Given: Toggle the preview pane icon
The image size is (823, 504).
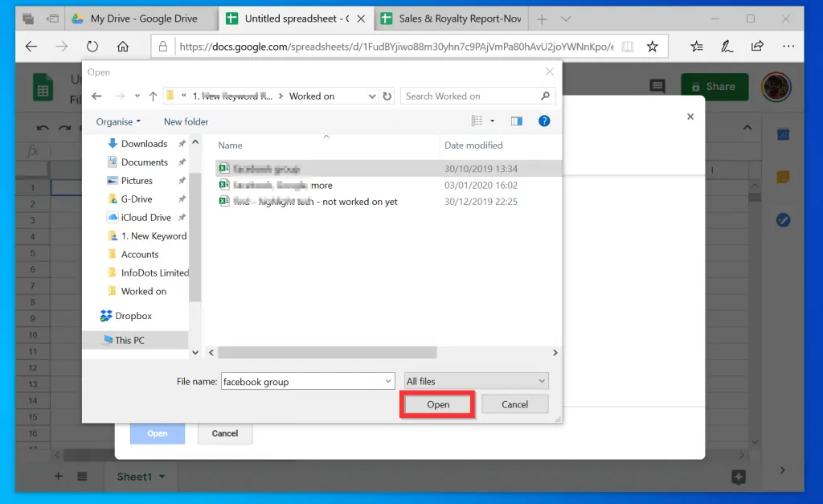Looking at the screenshot, I should (517, 121).
